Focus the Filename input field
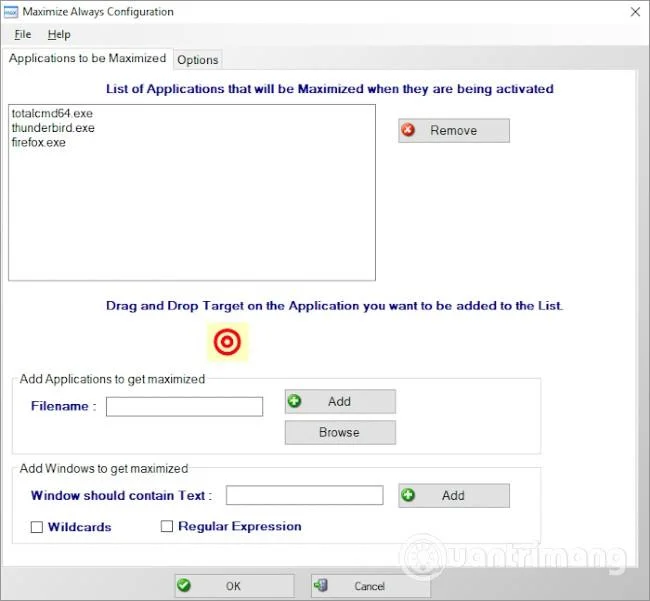Image resolution: width=650 pixels, height=601 pixels. (184, 407)
